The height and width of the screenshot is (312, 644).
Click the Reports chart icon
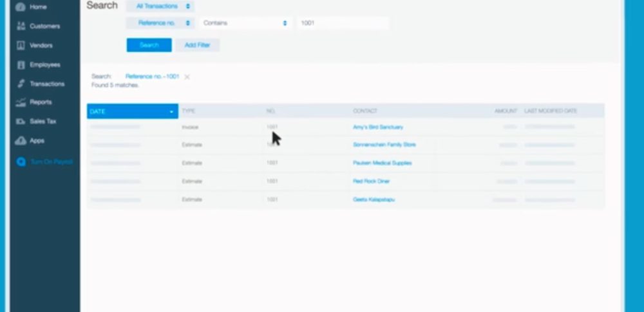tap(21, 102)
